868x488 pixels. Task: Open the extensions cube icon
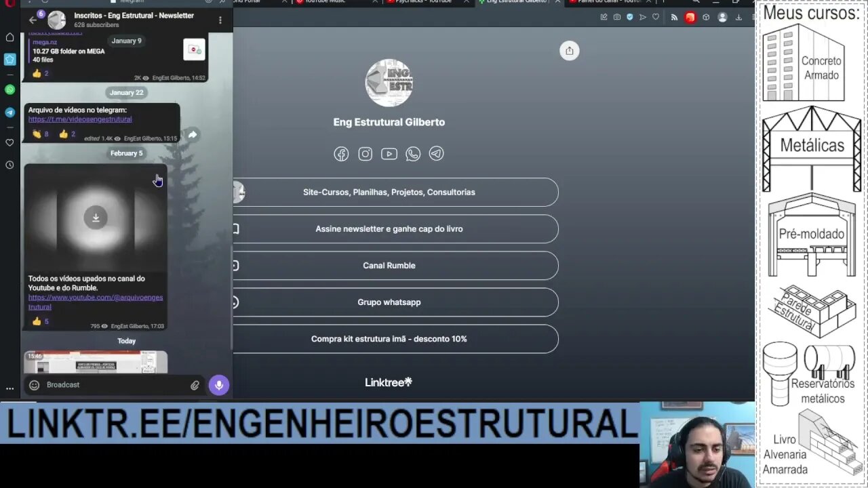[706, 17]
